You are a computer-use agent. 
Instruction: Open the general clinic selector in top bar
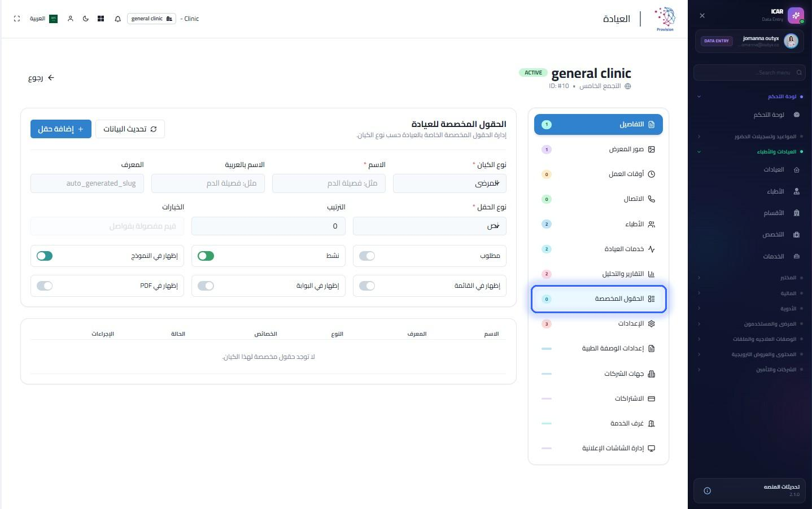(x=151, y=19)
